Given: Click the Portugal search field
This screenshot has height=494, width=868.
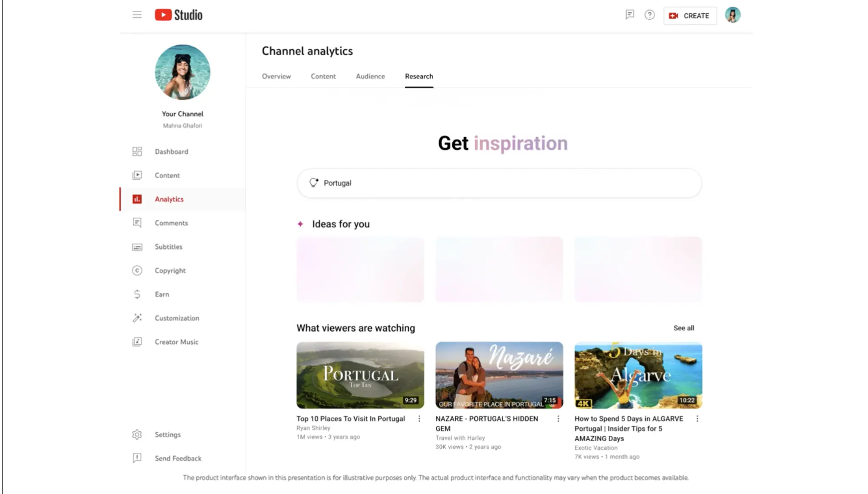Looking at the screenshot, I should pos(499,183).
